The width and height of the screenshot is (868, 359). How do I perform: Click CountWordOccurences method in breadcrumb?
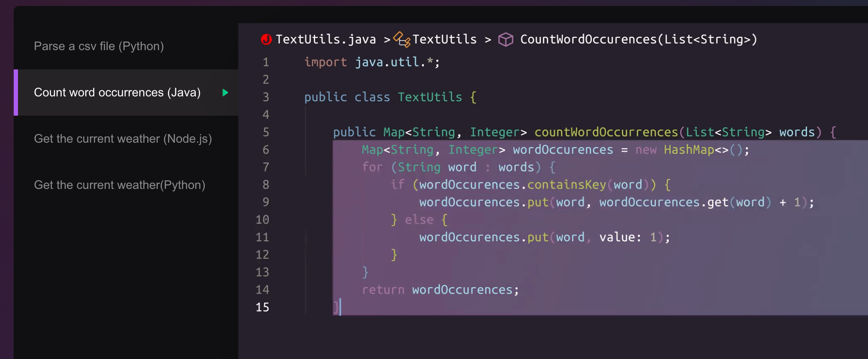638,39
